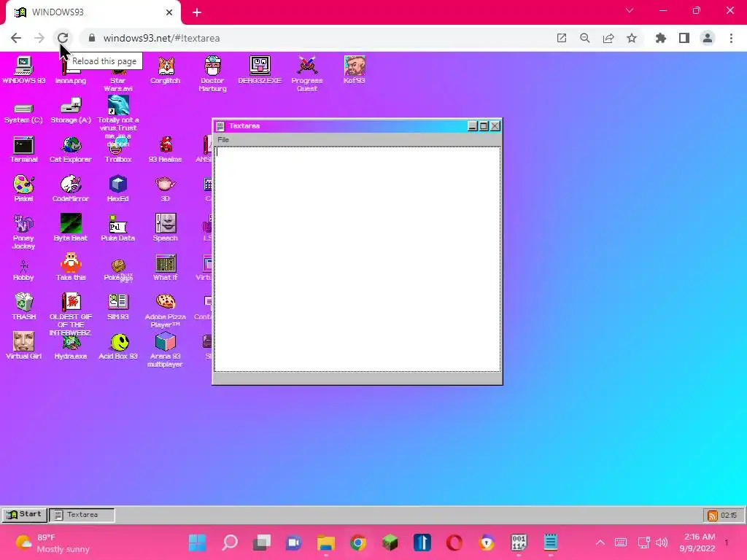The width and height of the screenshot is (747, 560).
Task: Click the address bar URL
Action: coord(161,38)
